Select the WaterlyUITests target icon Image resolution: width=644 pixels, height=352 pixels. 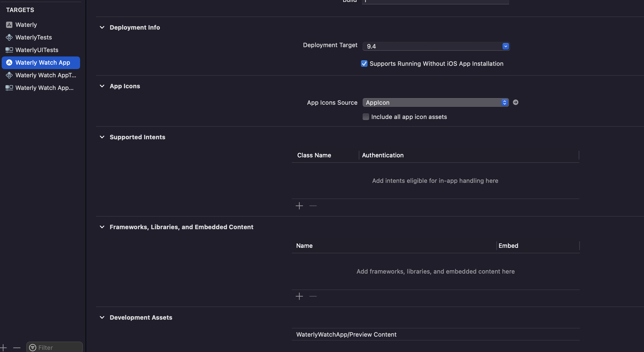[9, 50]
